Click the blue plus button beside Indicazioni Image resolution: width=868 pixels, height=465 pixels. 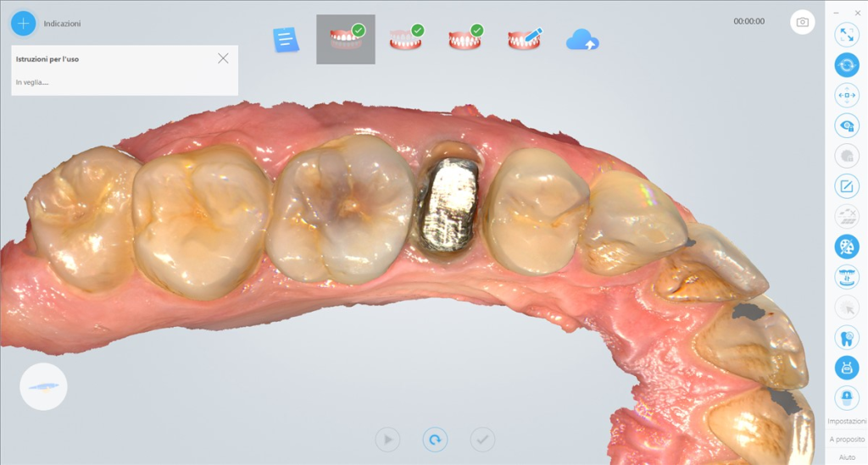pyautogui.click(x=23, y=23)
